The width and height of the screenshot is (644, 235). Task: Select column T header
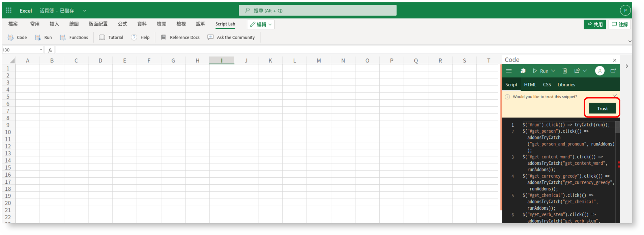[x=489, y=61]
